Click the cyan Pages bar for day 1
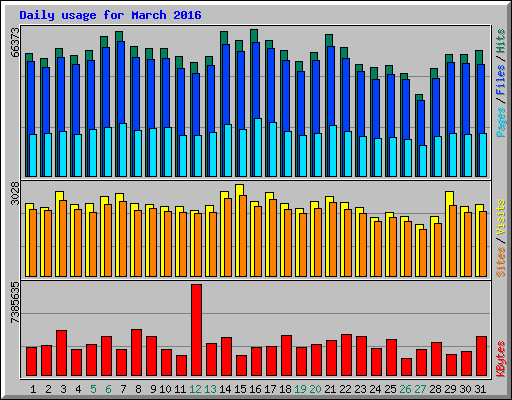Viewport: 512px width, 400px height. pos(33,155)
